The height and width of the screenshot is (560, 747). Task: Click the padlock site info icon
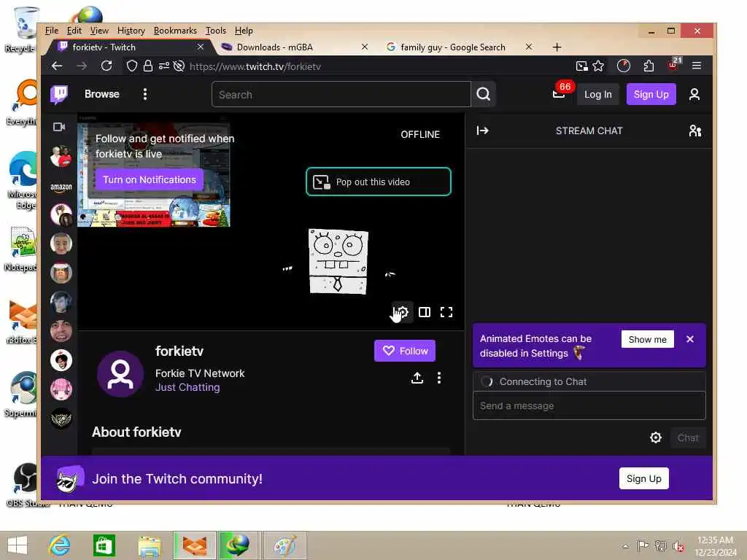[x=148, y=66]
